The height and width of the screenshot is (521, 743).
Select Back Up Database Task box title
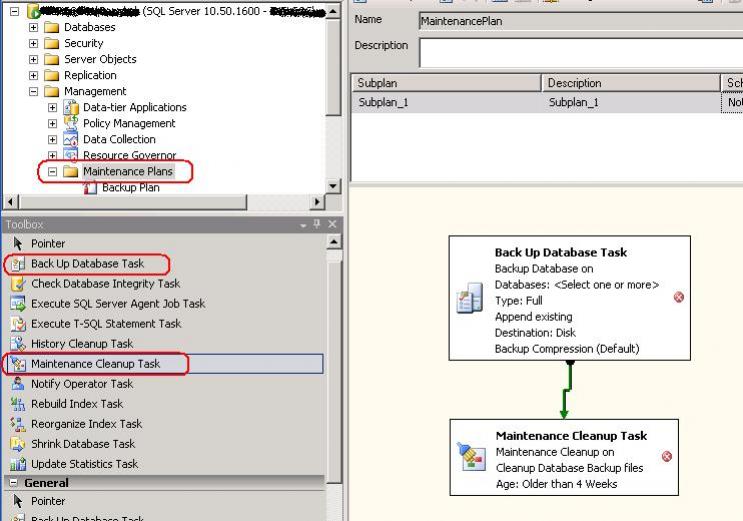561,252
